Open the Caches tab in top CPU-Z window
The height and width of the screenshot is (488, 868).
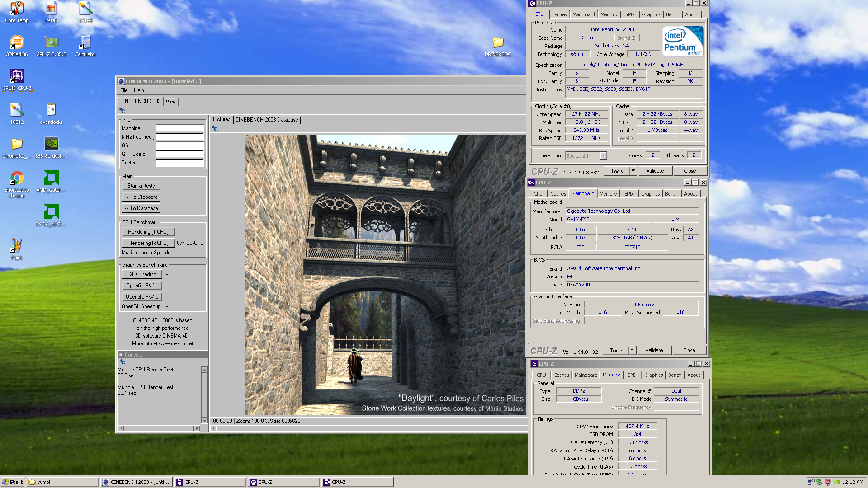click(559, 14)
